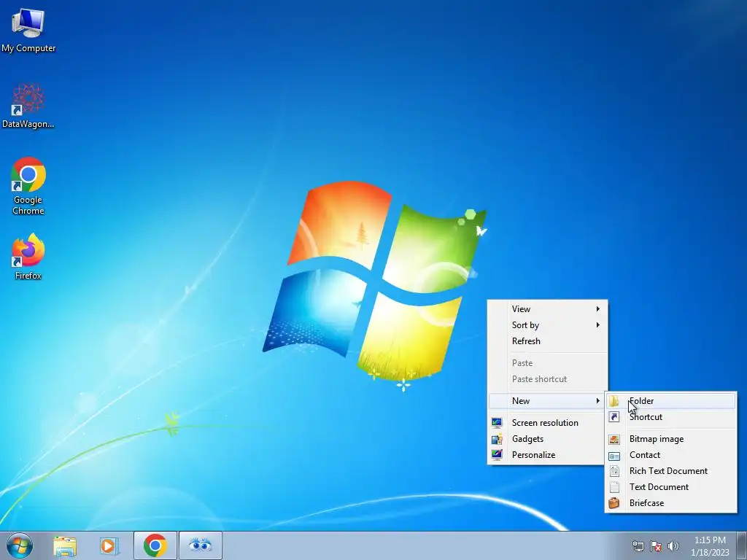
Task: Open Windows Explorer from the taskbar
Action: coord(65,545)
